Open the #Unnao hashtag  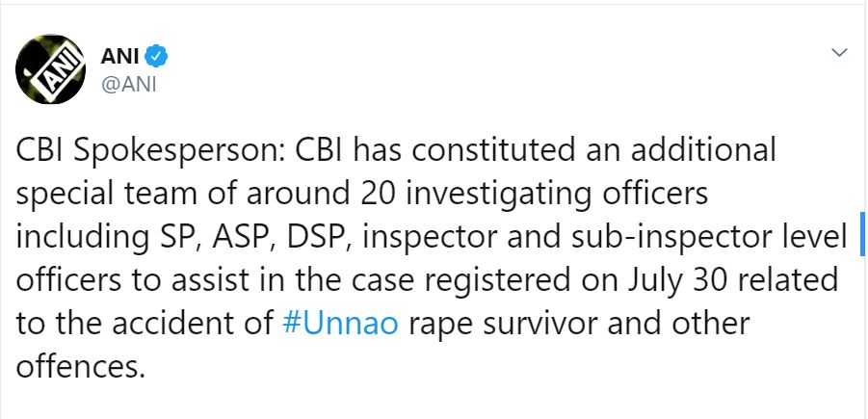pyautogui.click(x=340, y=324)
